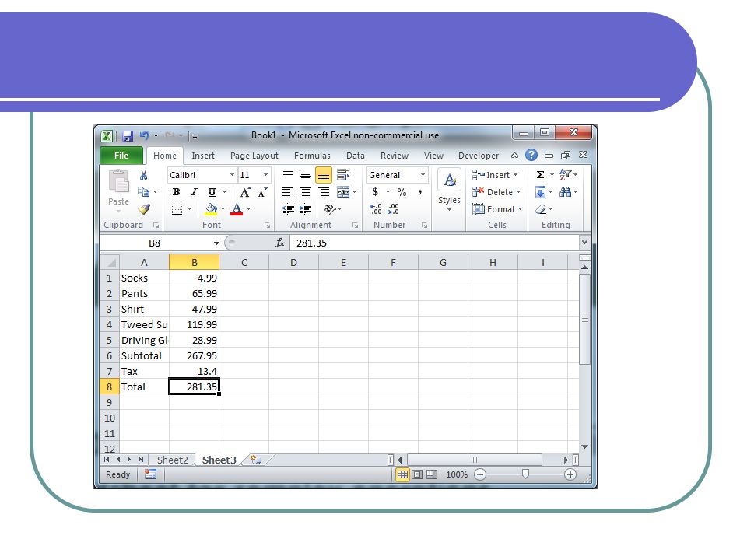
Task: Decrease font size with Shrink Font icon
Action: (x=262, y=192)
